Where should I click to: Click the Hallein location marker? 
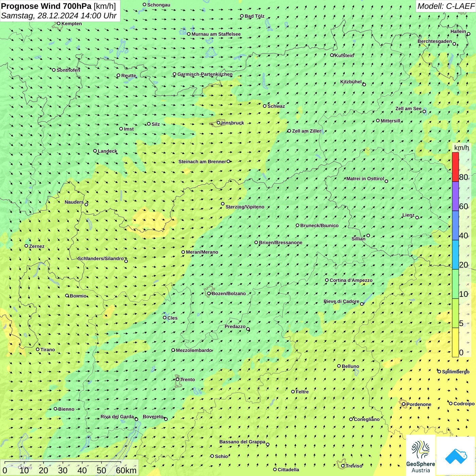(x=469, y=34)
